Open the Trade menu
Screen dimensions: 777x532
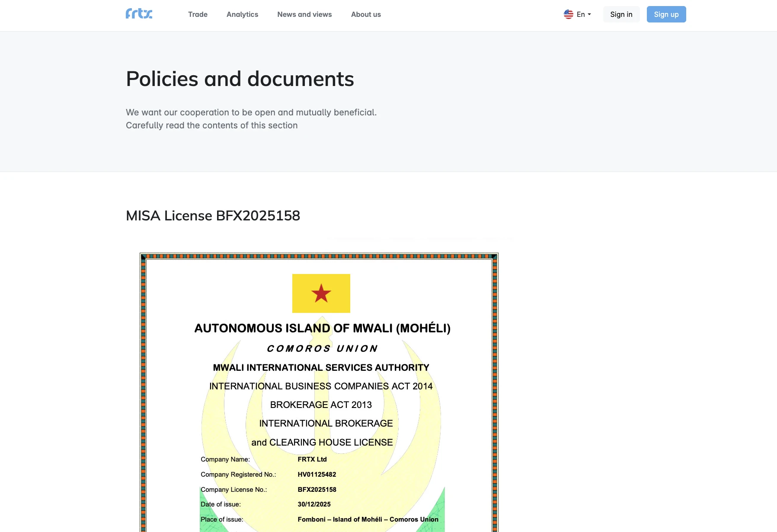pyautogui.click(x=198, y=14)
